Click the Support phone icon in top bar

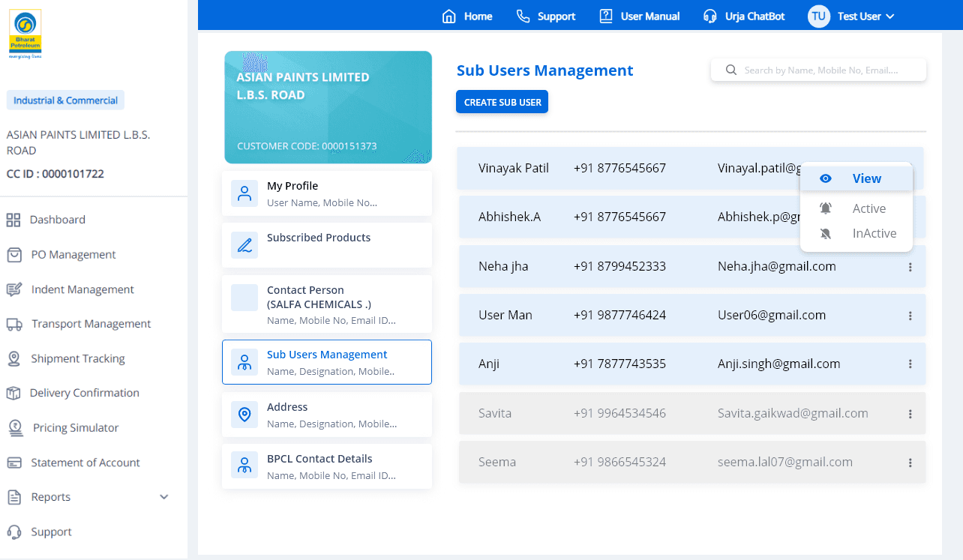click(x=523, y=16)
